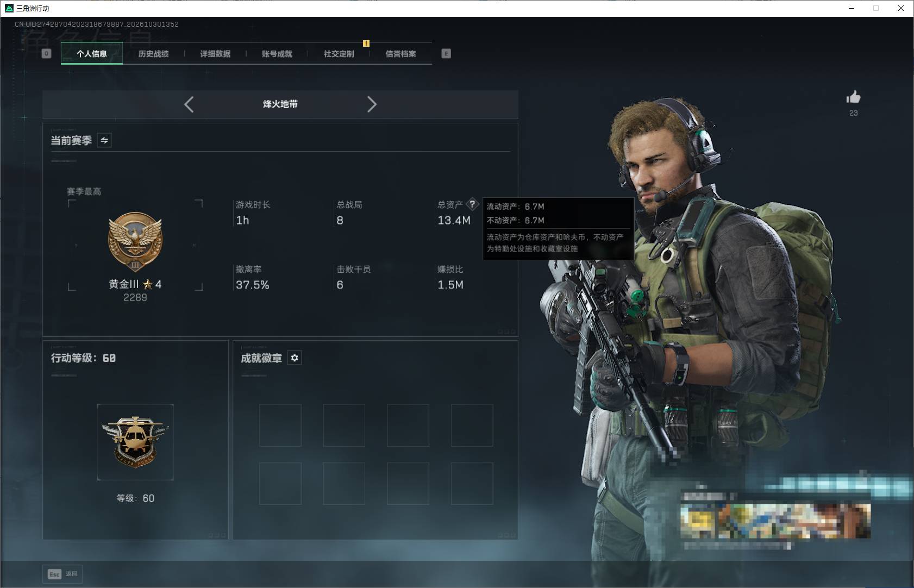Screen dimensions: 914x588
Task: Click the helicopter 行动等级 badge
Action: click(x=135, y=442)
